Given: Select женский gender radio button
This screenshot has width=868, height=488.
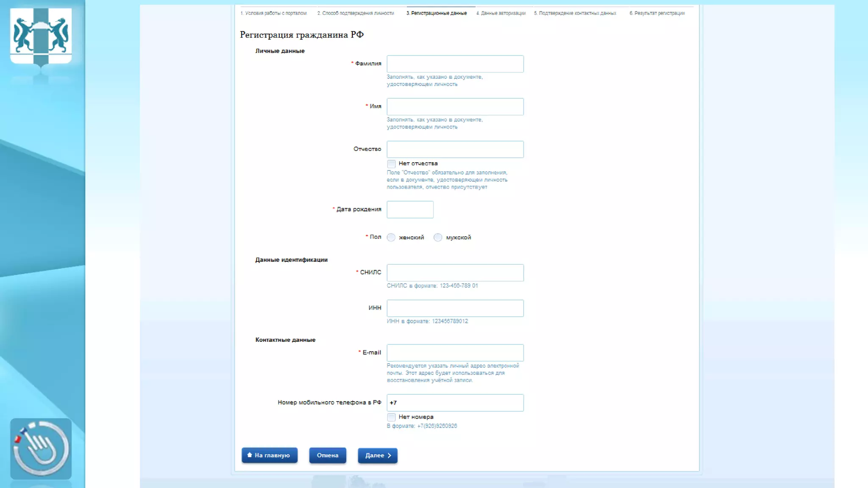Looking at the screenshot, I should [x=391, y=238].
